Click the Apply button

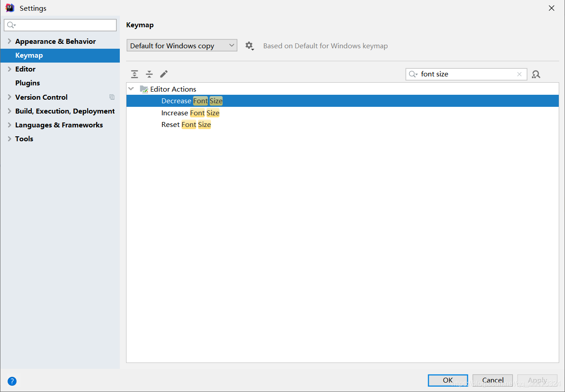(x=537, y=380)
